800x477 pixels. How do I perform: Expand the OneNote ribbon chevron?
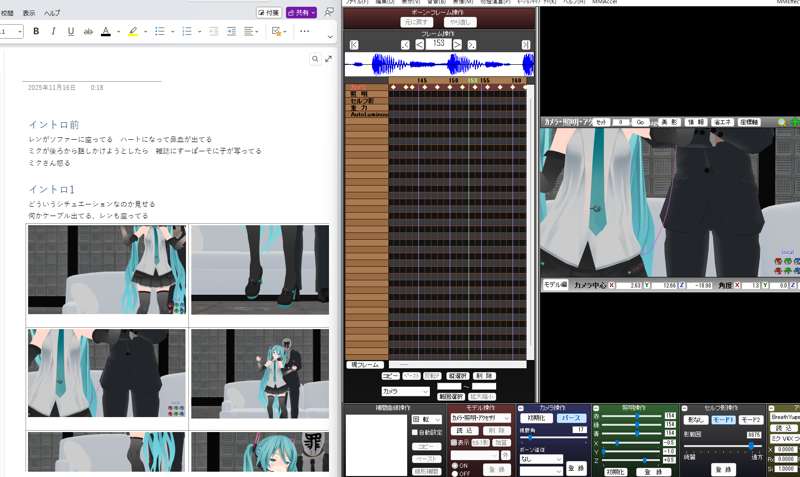click(x=330, y=36)
